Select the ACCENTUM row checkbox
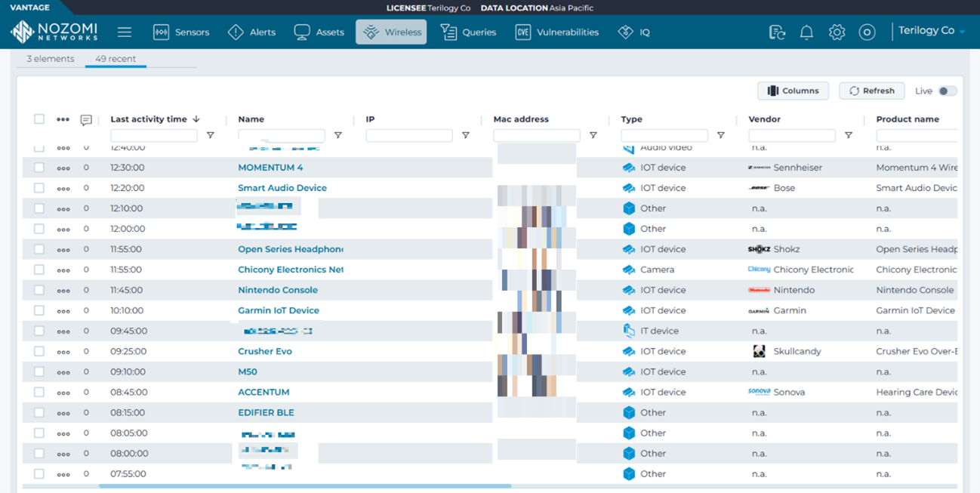The width and height of the screenshot is (980, 493). coord(39,392)
